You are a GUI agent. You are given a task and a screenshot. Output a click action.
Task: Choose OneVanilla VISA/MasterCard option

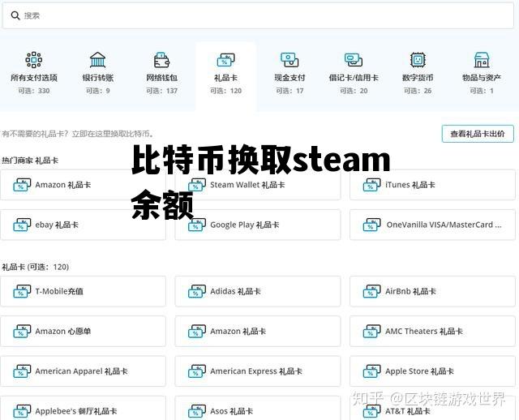click(432, 225)
